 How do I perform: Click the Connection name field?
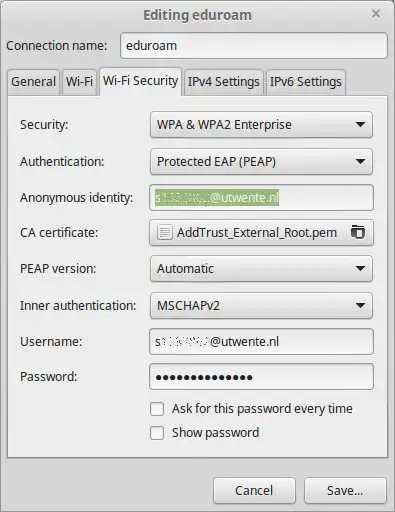pyautogui.click(x=254, y=46)
